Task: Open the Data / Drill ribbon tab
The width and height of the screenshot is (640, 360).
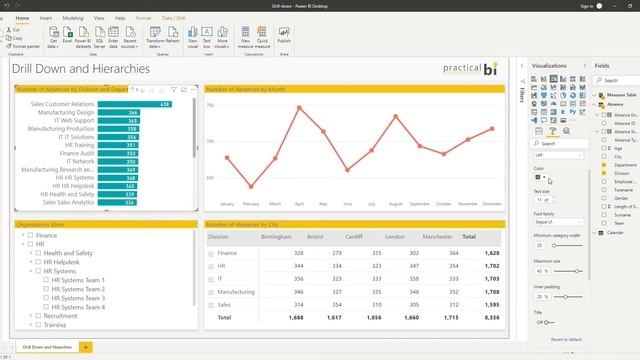Action: click(174, 18)
